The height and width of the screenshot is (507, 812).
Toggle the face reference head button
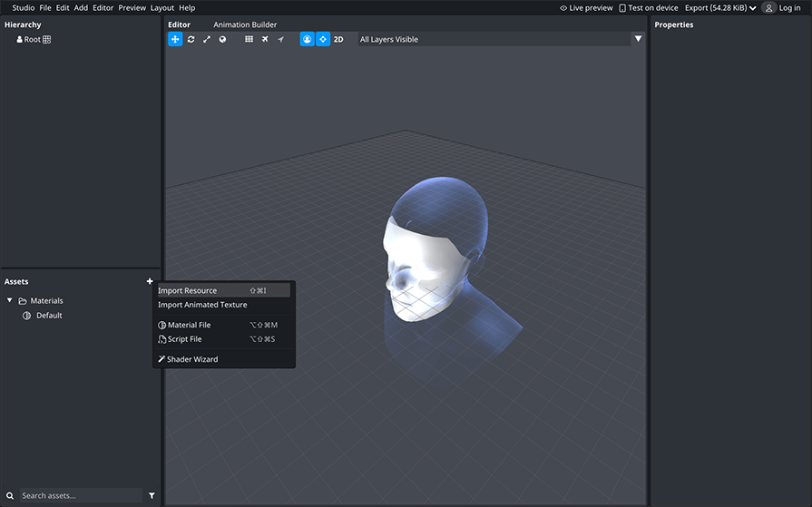point(307,40)
